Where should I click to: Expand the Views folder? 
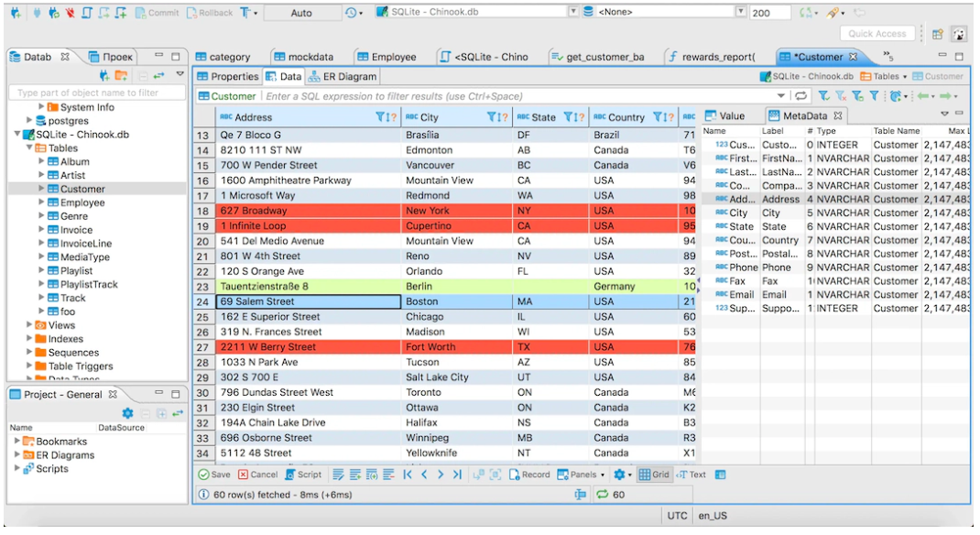[x=28, y=324]
